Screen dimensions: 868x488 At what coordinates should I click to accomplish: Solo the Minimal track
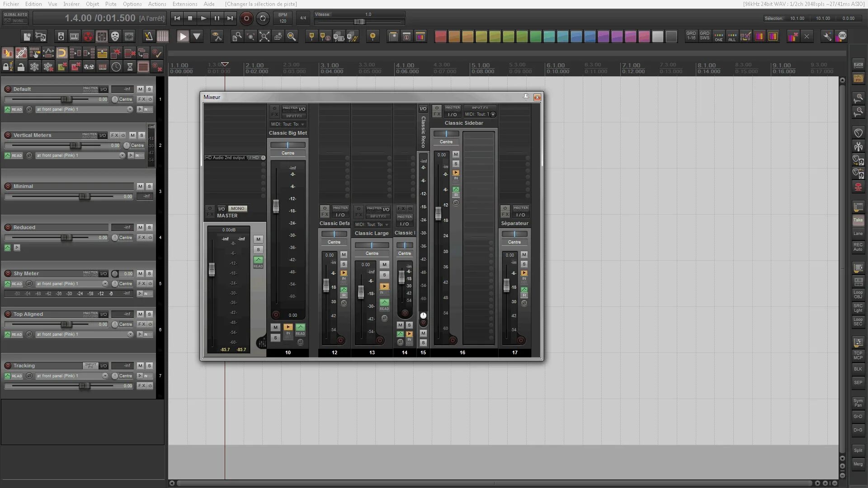pyautogui.click(x=150, y=187)
